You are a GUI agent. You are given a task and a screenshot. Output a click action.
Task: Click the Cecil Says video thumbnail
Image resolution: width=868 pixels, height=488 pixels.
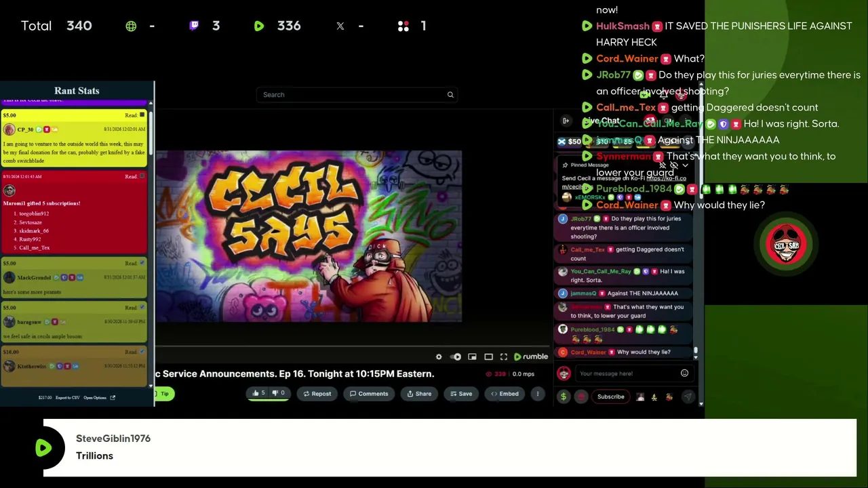309,236
